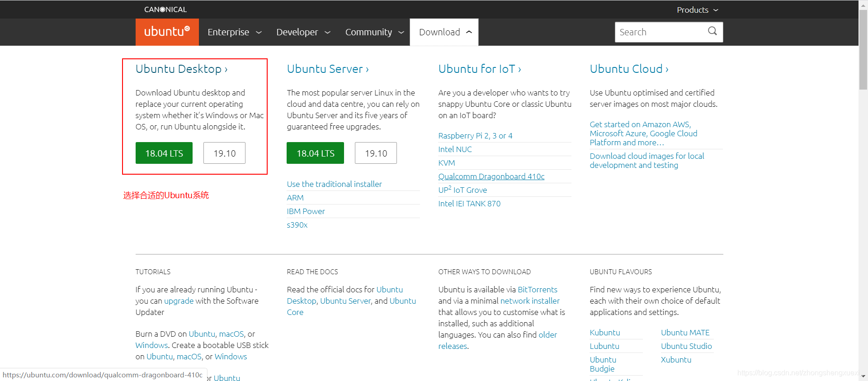Open the Ubuntu Server heading link
868x381 pixels.
click(x=328, y=69)
